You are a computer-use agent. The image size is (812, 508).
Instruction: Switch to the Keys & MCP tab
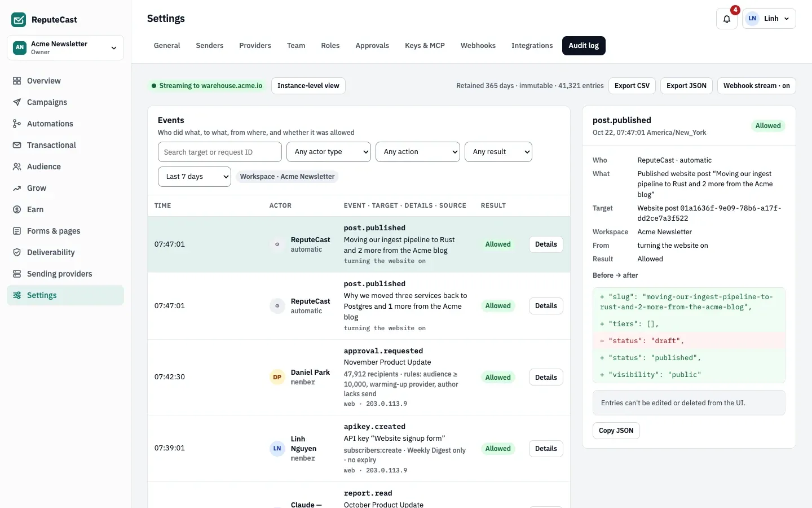point(425,46)
